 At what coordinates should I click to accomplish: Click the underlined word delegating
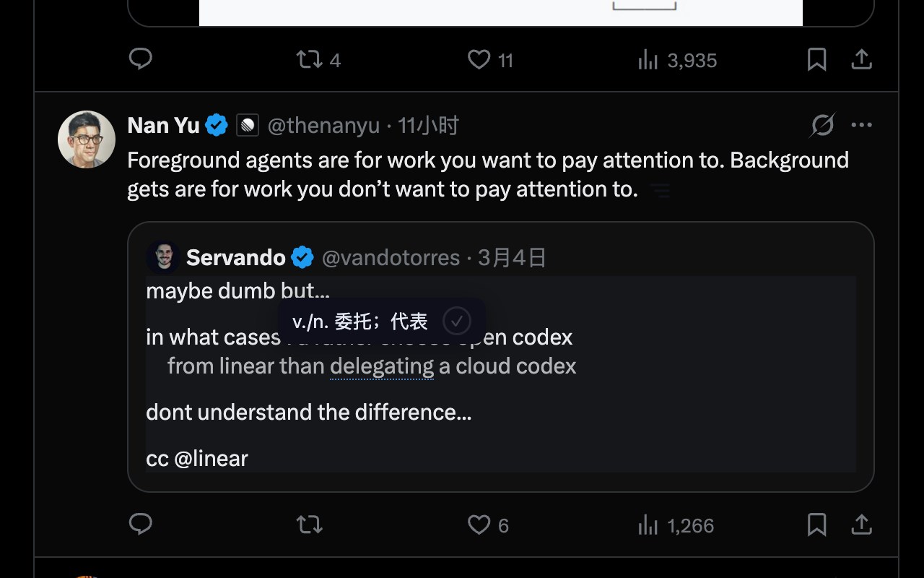(x=382, y=366)
